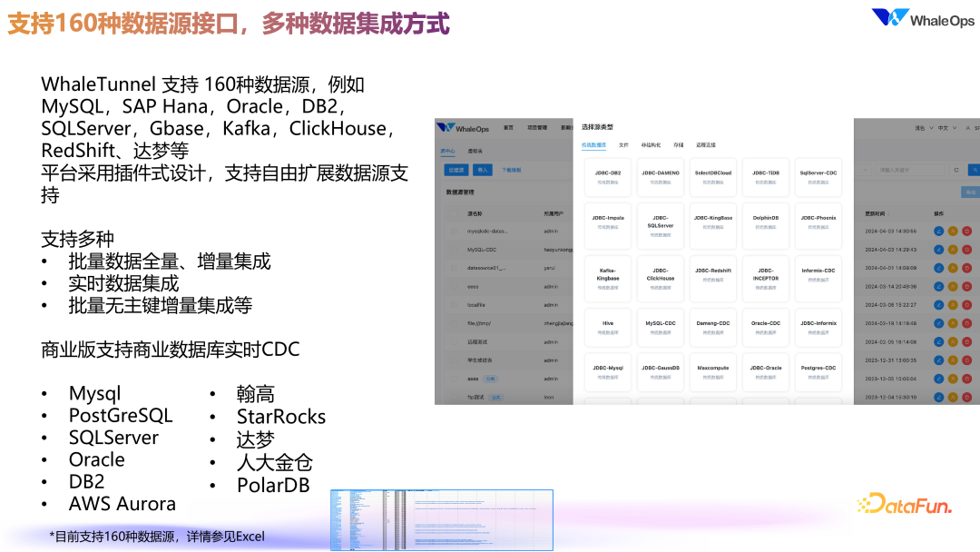
Task: Switch to the 非结构化 tab
Action: 651,145
